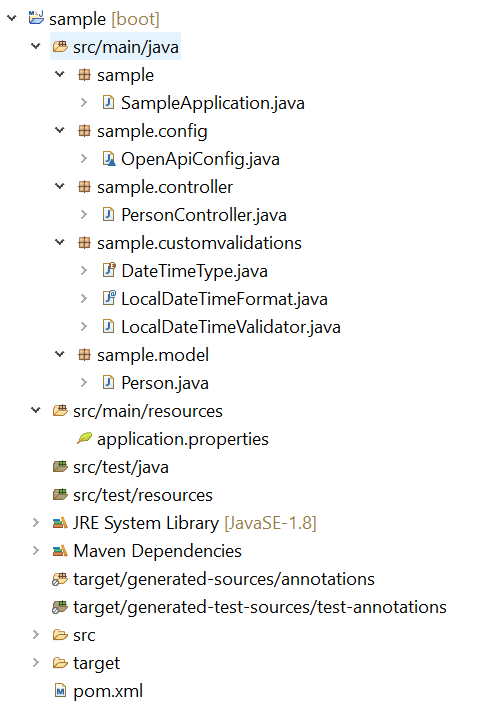
Task: Click the application.properties leaf icon
Action: pos(84,439)
